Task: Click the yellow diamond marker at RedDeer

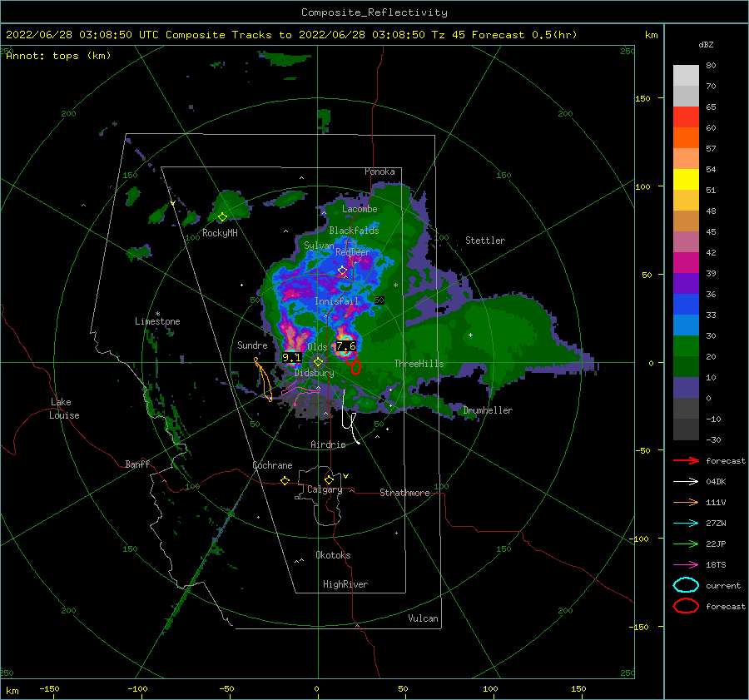Action: (342, 271)
